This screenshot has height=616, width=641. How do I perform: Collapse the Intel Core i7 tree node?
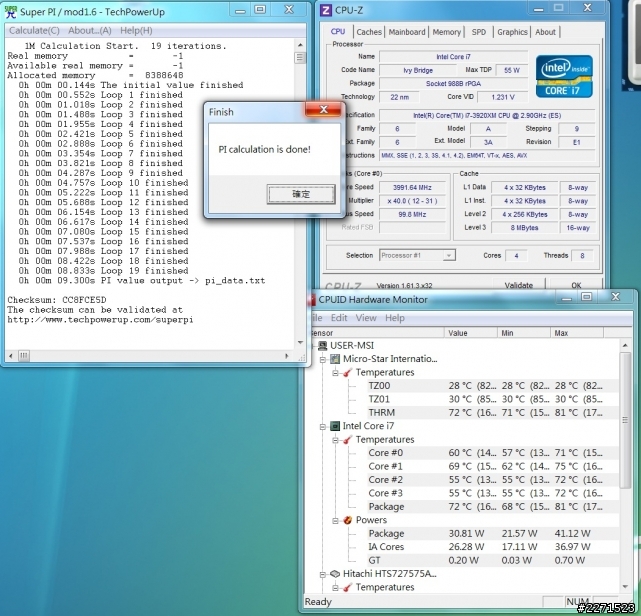(x=321, y=426)
